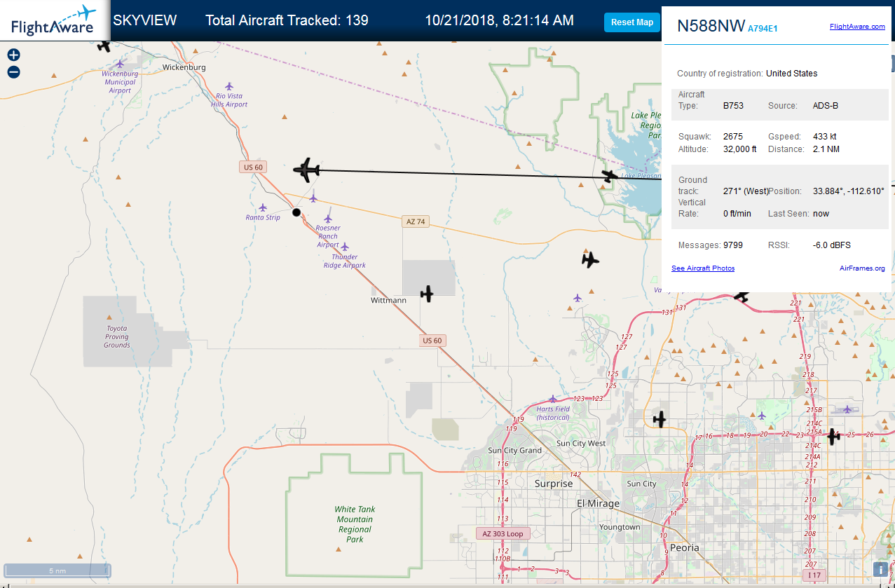Viewport: 895px width, 588px height.
Task: Click the AZ 303 Loop road shield
Action: pos(503,533)
